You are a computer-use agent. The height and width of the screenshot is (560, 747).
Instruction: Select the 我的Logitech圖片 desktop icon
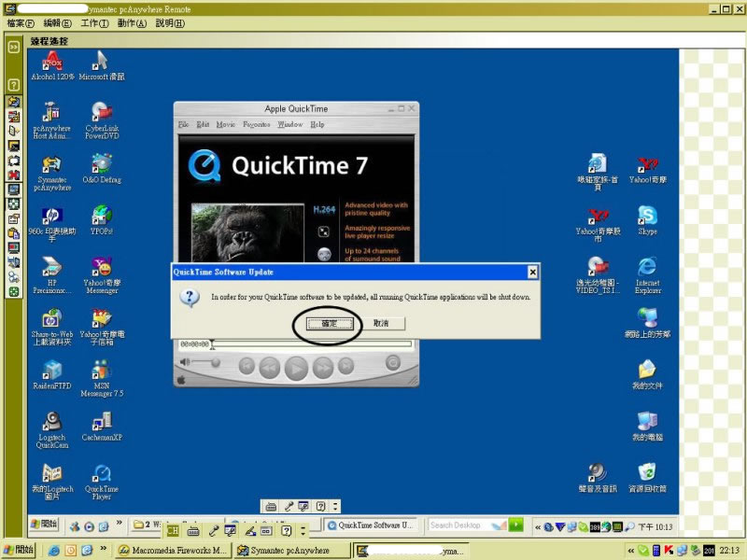(x=52, y=482)
